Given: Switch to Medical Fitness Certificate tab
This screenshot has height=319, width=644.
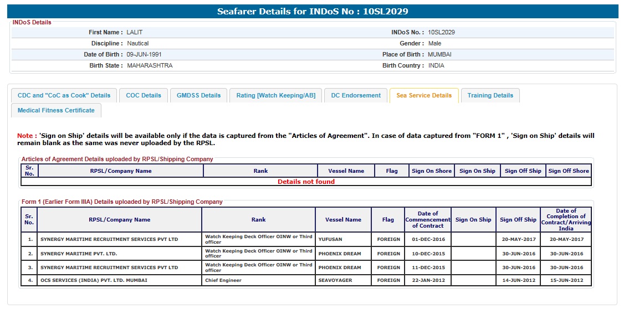Looking at the screenshot, I should (x=56, y=110).
